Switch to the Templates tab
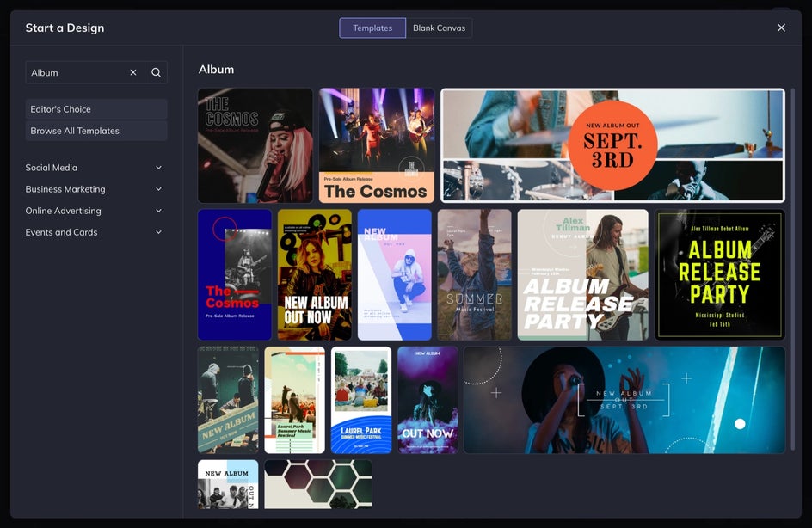Screen dimensions: 812x528 (x=372, y=28)
